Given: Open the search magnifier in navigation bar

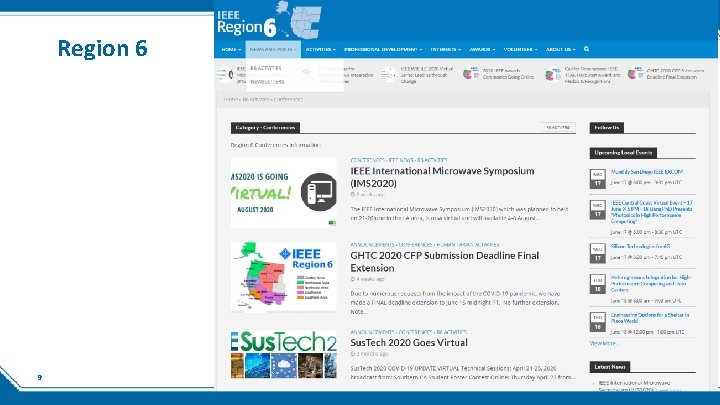Looking at the screenshot, I should point(586,49).
